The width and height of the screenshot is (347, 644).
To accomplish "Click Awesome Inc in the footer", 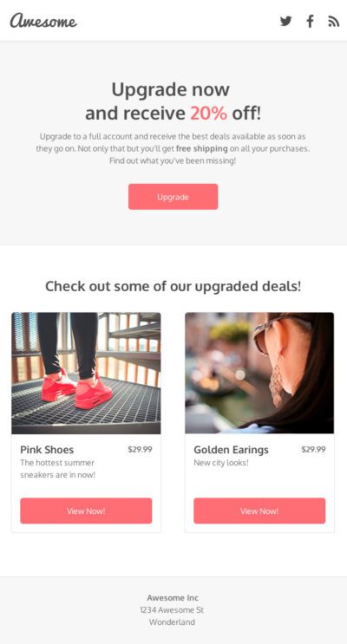I will [x=173, y=597].
